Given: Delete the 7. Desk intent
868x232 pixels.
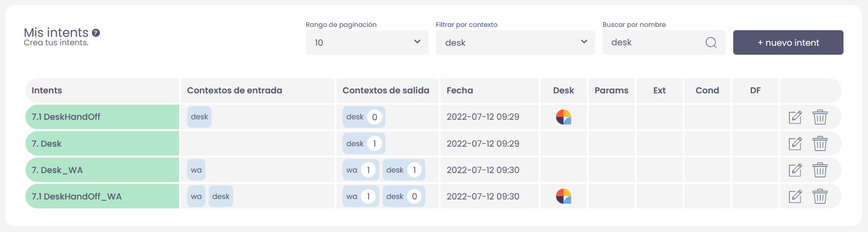Looking at the screenshot, I should [820, 143].
